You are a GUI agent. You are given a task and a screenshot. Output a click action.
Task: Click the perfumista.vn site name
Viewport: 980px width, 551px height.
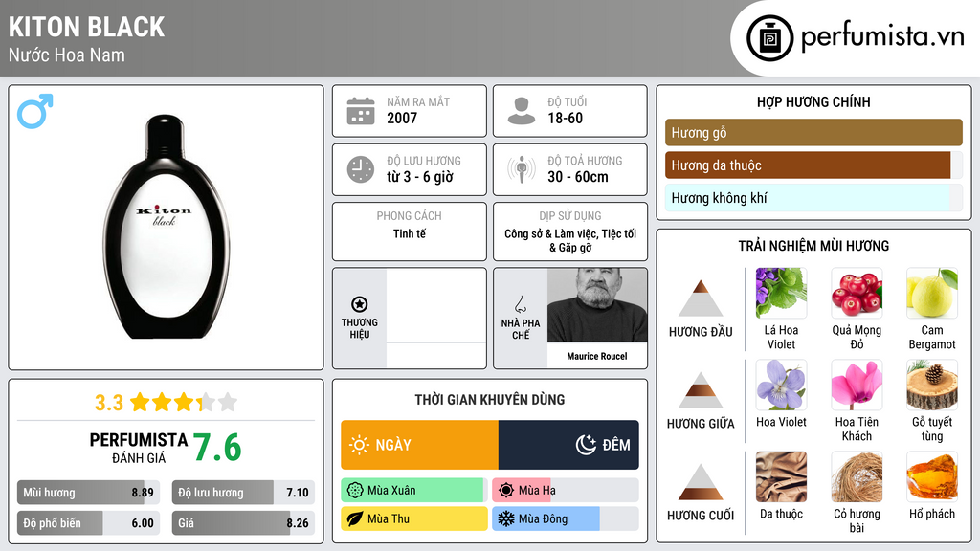(x=882, y=37)
